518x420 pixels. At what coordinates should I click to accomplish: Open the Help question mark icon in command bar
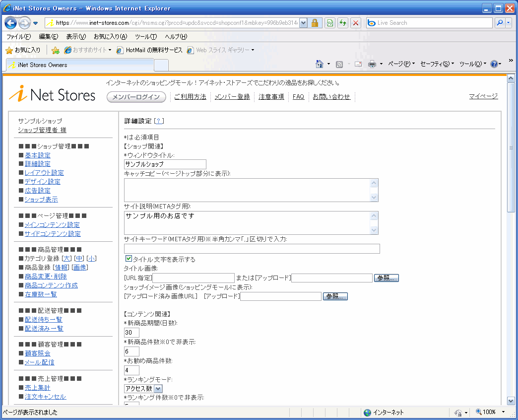[x=494, y=64]
